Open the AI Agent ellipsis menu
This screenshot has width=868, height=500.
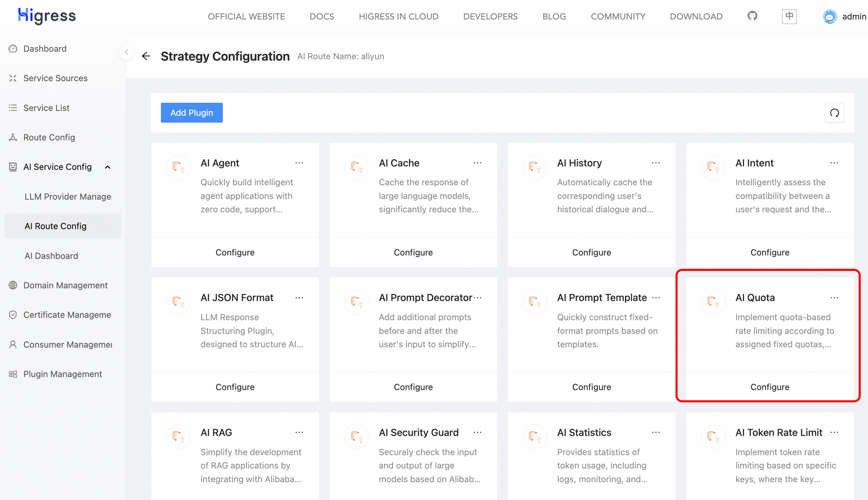(x=299, y=163)
